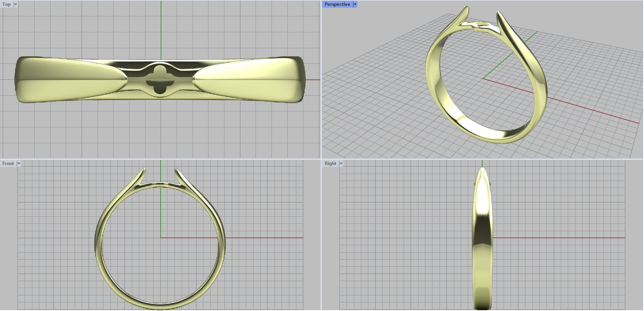Click the Right viewport title label

click(x=330, y=164)
